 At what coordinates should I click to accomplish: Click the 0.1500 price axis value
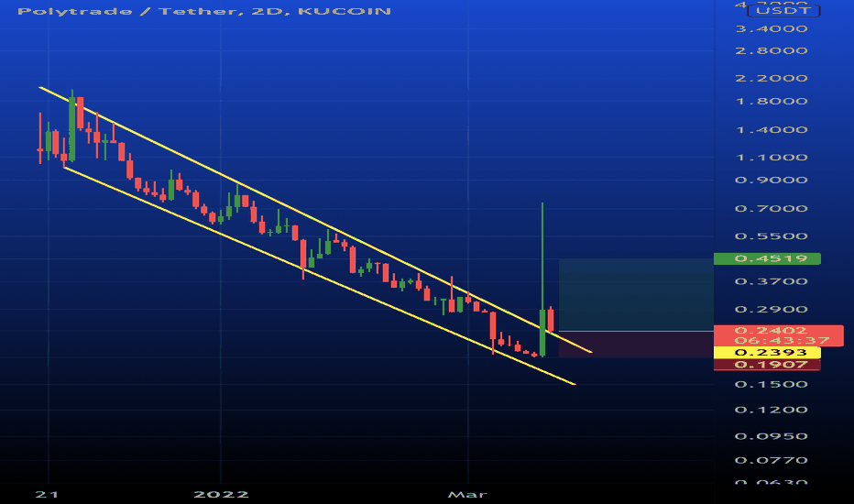[x=772, y=385]
